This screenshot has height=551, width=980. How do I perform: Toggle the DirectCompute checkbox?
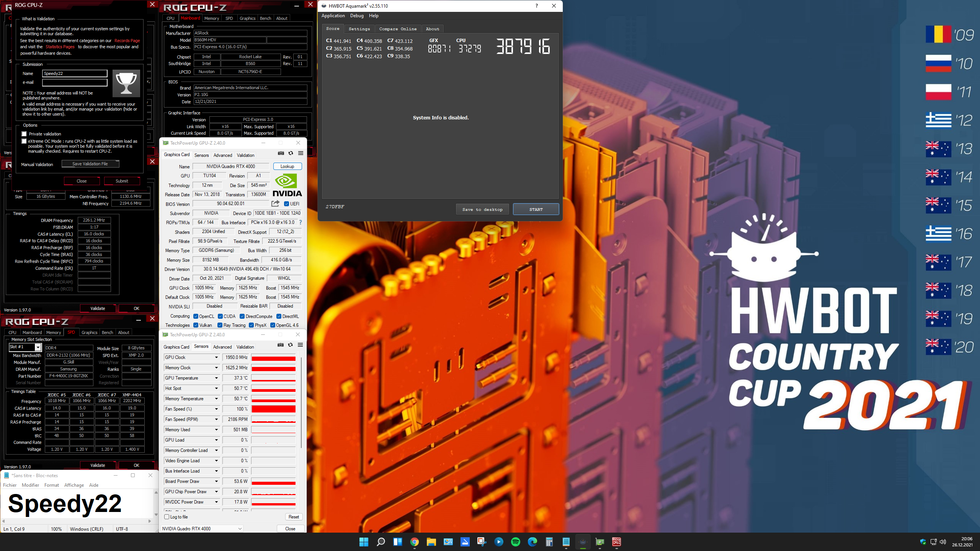pyautogui.click(x=242, y=316)
